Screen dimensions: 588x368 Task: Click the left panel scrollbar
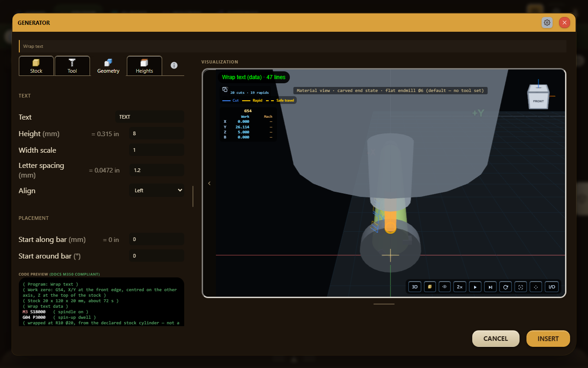(x=193, y=196)
